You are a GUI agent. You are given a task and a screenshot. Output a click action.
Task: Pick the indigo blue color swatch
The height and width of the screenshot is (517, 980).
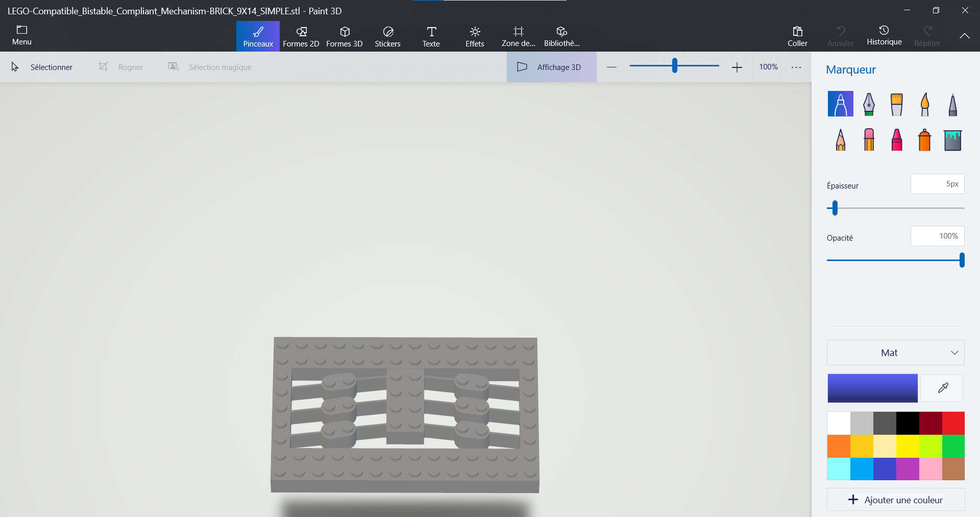885,469
